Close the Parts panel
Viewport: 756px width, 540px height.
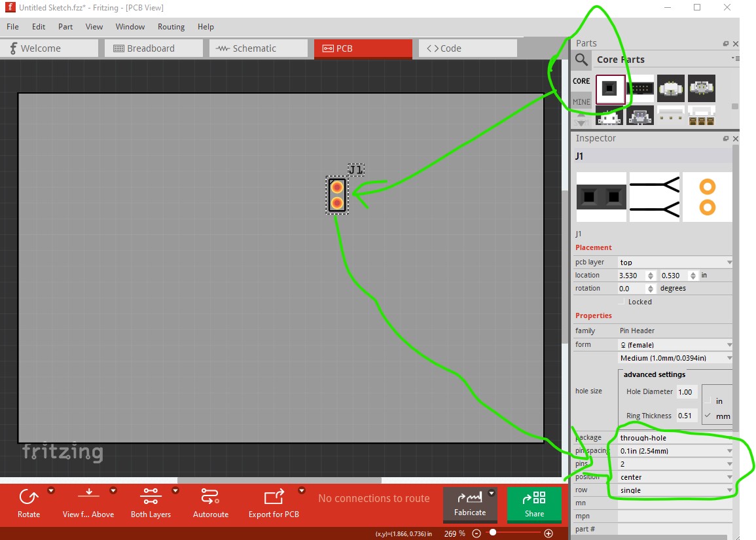(735, 43)
